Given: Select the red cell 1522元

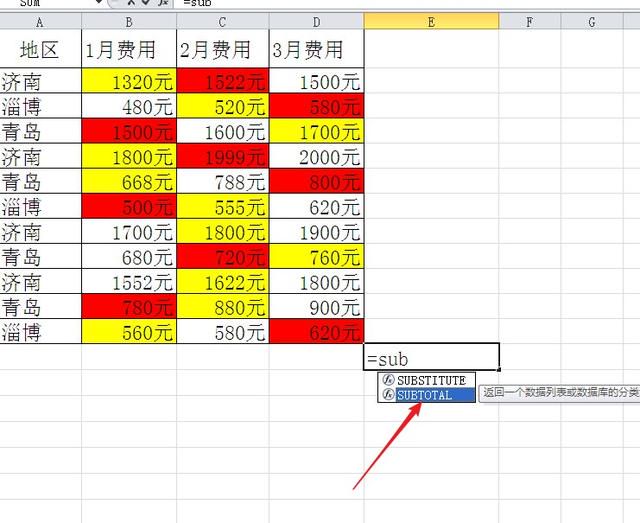Looking at the screenshot, I should [x=222, y=81].
